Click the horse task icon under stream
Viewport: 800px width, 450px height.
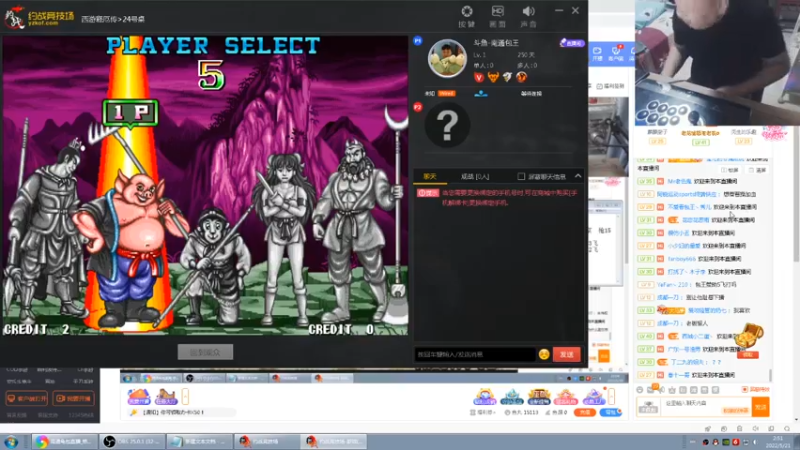(x=165, y=396)
